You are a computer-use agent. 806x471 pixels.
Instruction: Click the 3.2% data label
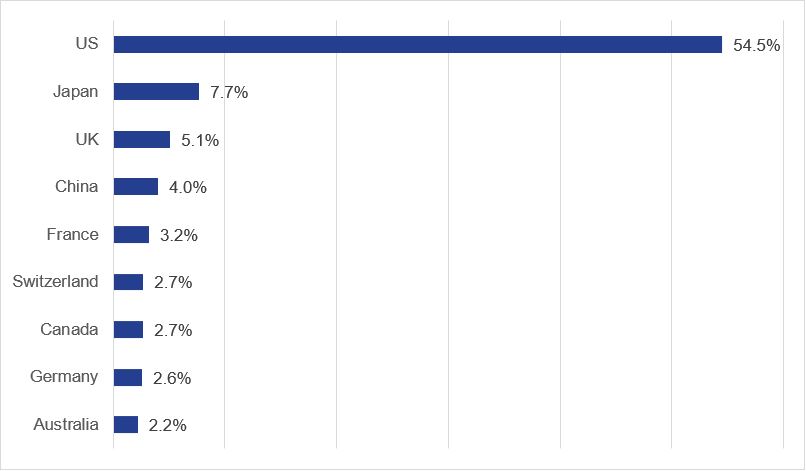[179, 235]
